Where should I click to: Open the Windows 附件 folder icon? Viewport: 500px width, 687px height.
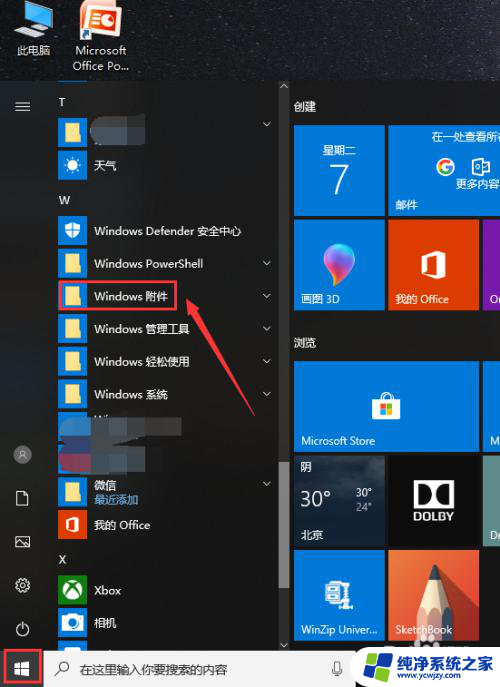coord(73,296)
